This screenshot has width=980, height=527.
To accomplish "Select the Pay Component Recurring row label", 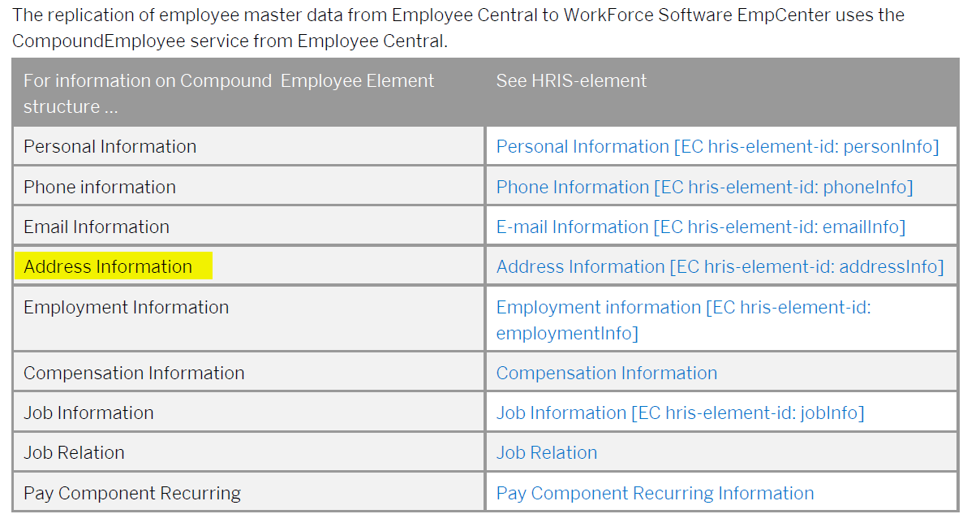I will coord(132,493).
